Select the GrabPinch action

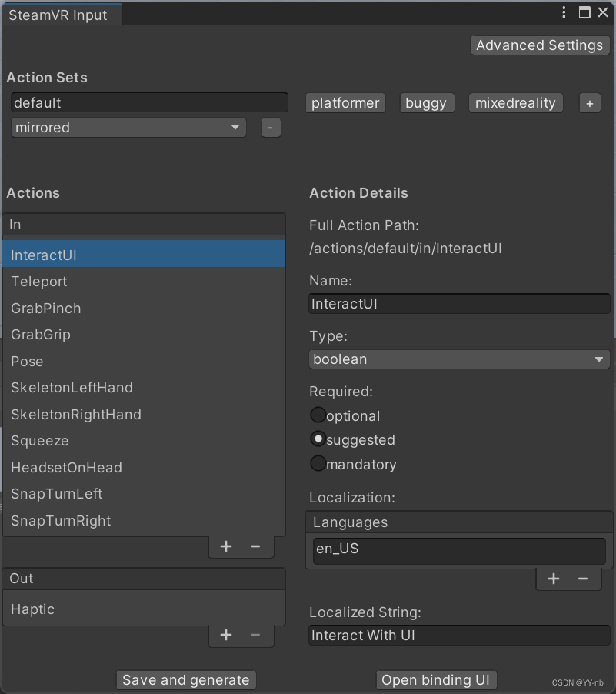pos(143,308)
